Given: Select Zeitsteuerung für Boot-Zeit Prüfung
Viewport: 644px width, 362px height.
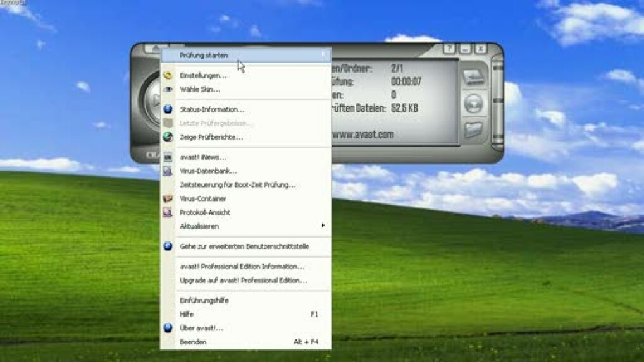Looking at the screenshot, I should pos(237,185).
